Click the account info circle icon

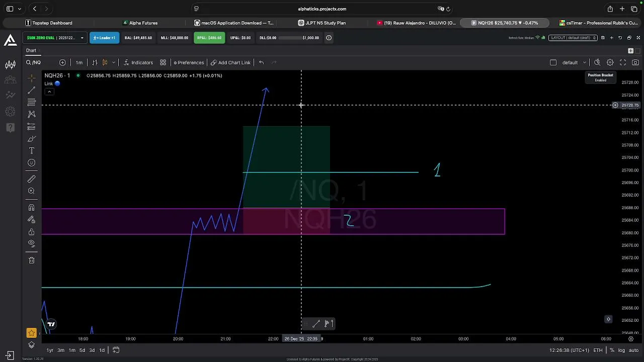[329, 38]
